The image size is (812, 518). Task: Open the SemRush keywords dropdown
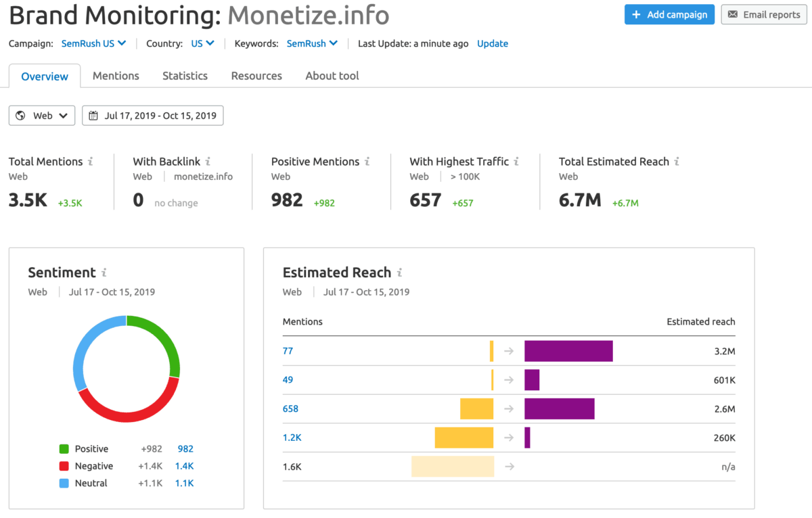pos(311,43)
